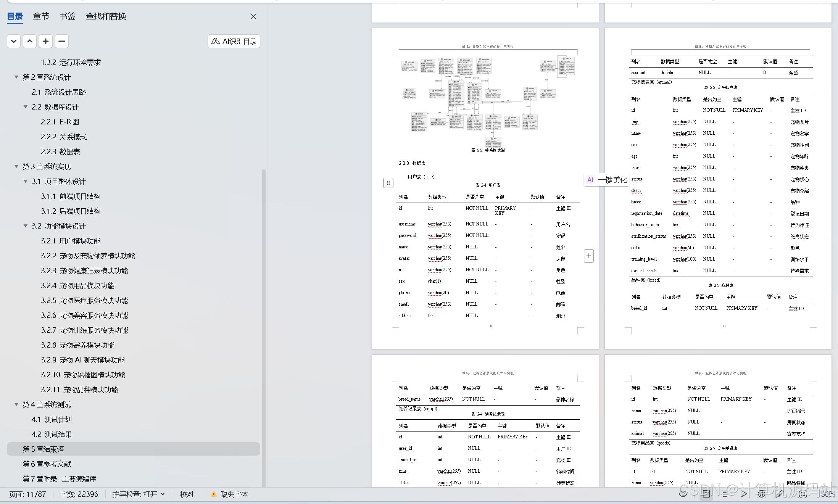838x504 pixels.
Task: Navigate to 2.2.1 E-R图
Action: click(x=60, y=122)
